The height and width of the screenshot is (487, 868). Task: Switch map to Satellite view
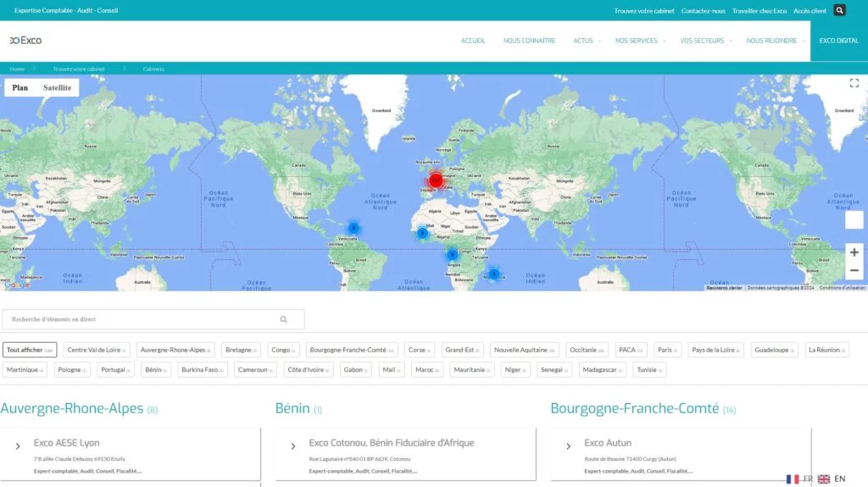coord(57,87)
